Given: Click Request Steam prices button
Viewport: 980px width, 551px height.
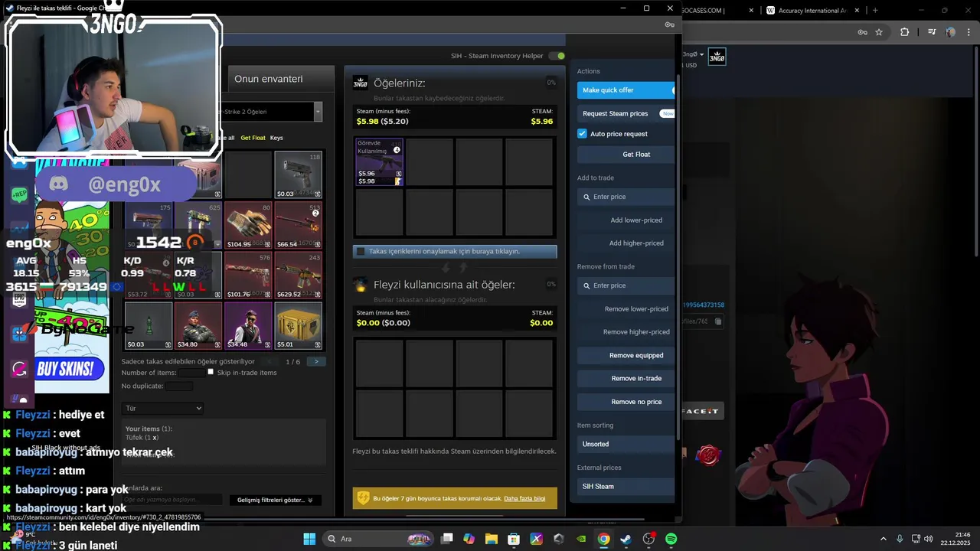Looking at the screenshot, I should pos(626,113).
